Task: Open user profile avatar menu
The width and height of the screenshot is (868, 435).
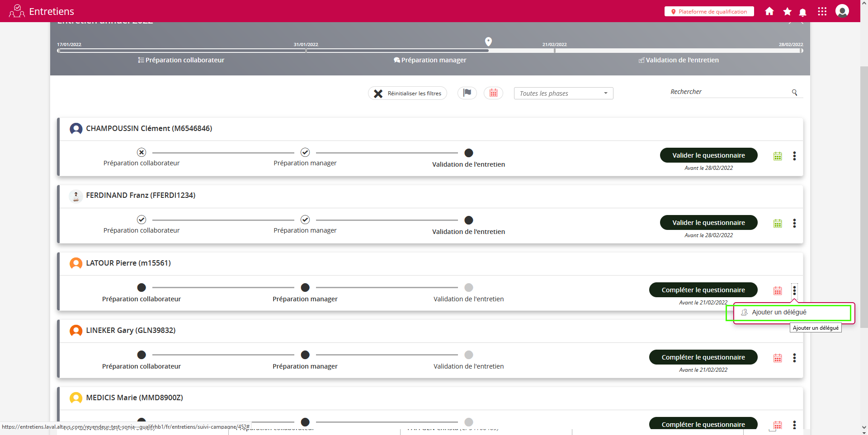Action: coord(842,11)
